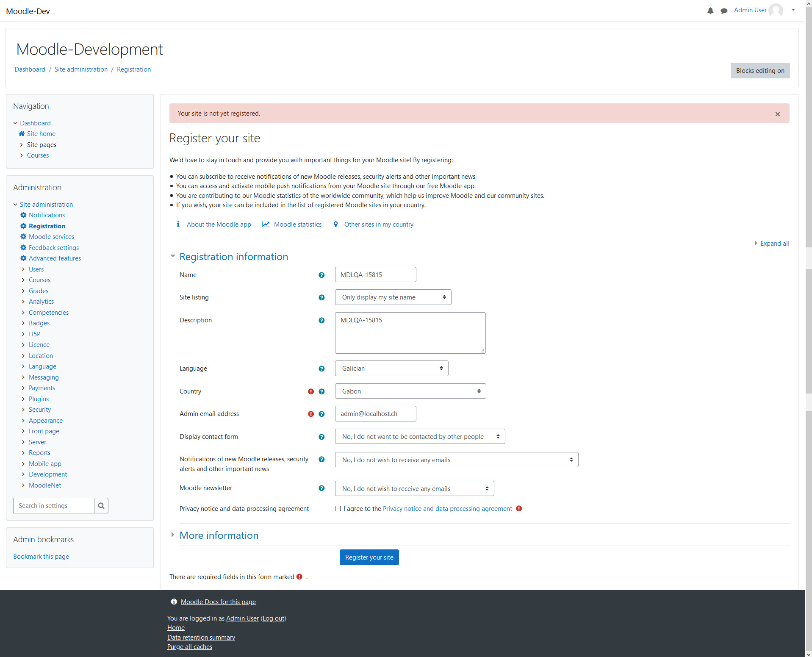Click the page vertical scrollbar

click(809, 328)
